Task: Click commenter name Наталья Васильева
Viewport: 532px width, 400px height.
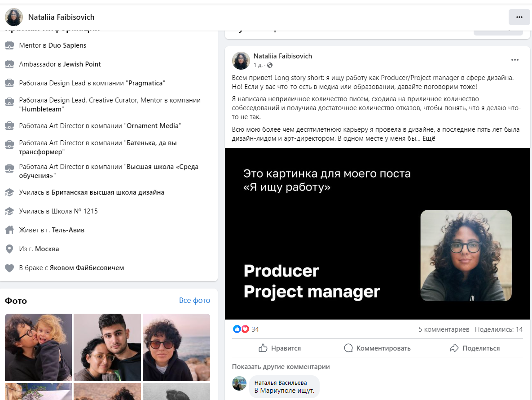Action: [281, 382]
